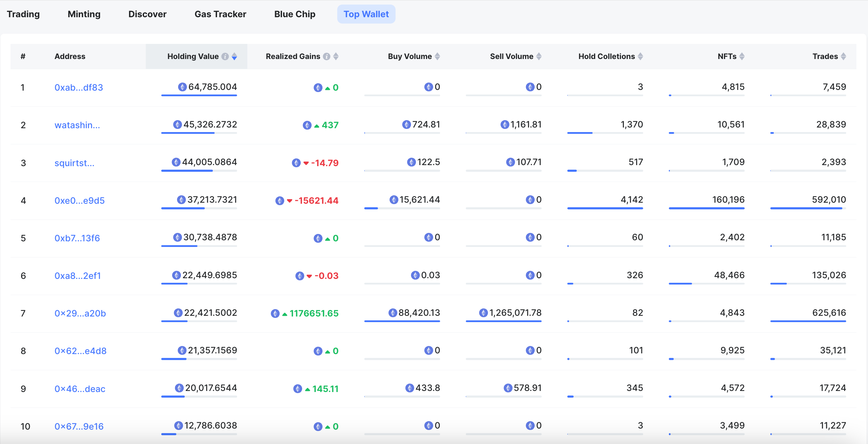868x444 pixels.
Task: Click the ETH icon beside 1,265,071.78
Action: 483,313
